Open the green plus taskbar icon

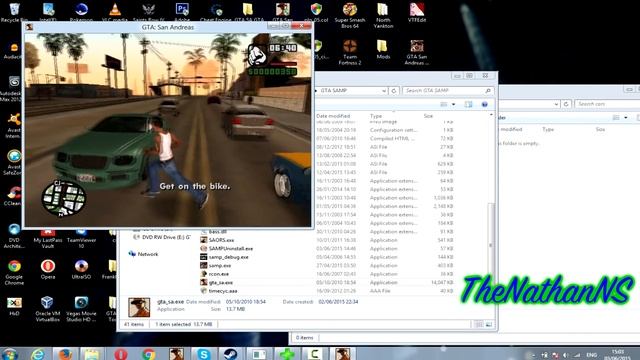point(287,354)
